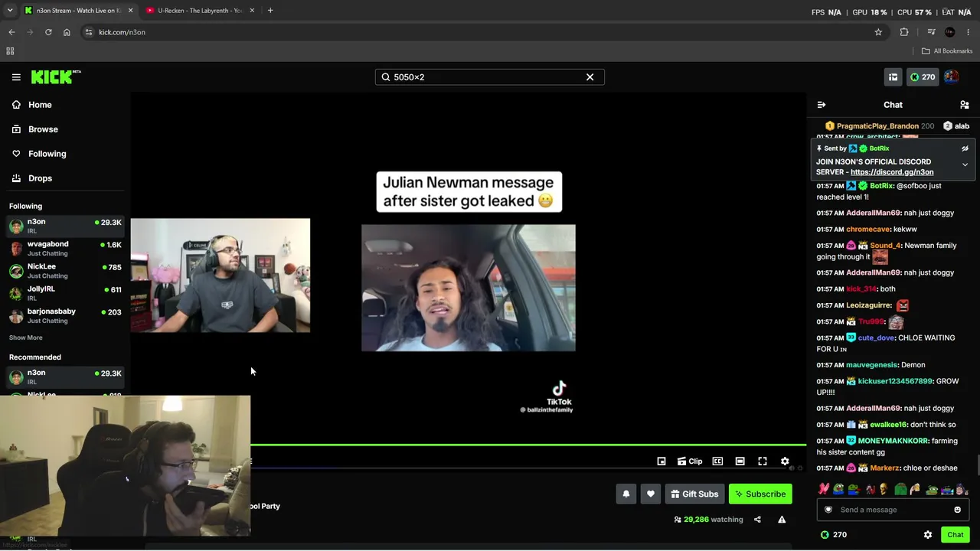Go to browser home page

click(67, 32)
